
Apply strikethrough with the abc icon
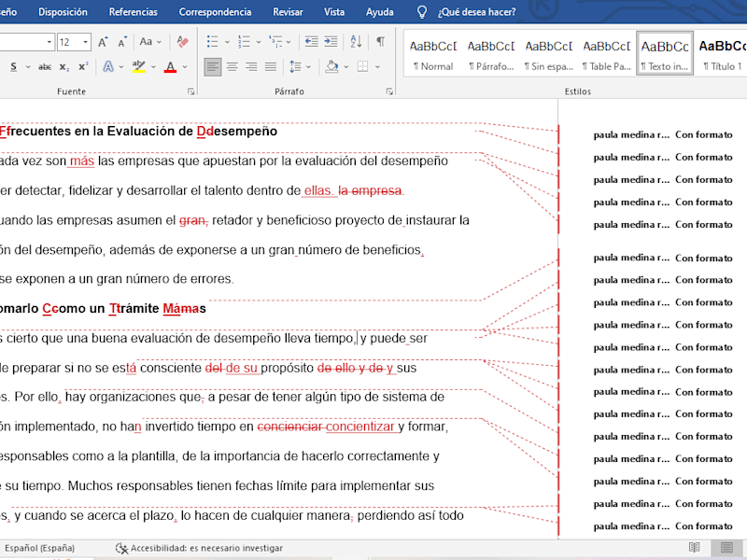45,67
